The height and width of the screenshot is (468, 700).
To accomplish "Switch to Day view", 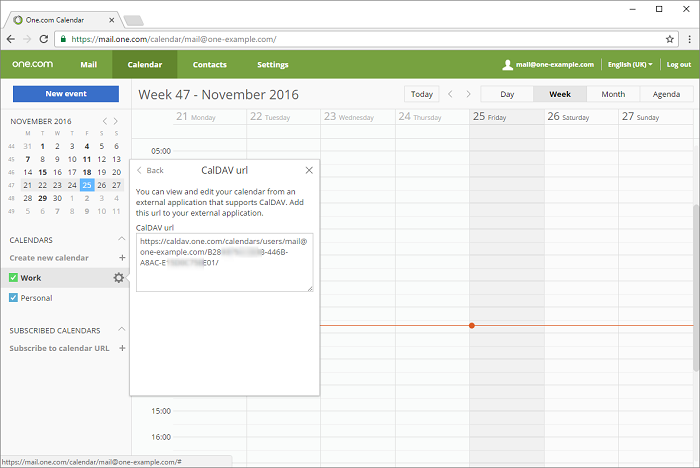I will pos(507,94).
